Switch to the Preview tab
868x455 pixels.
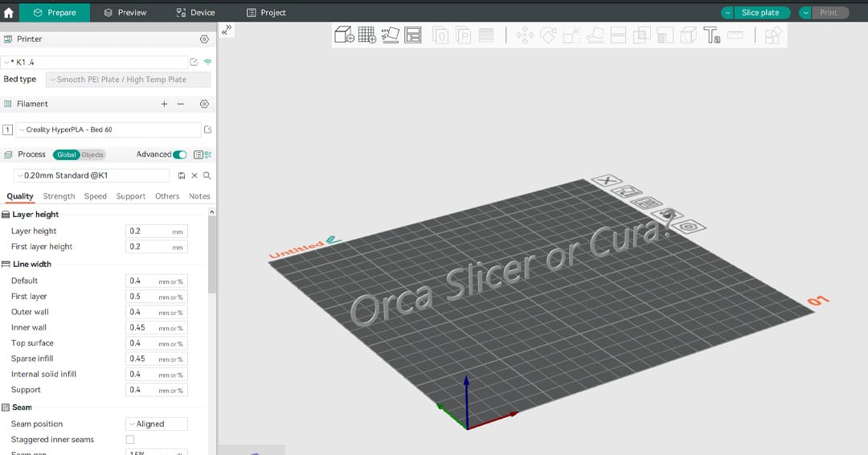(x=125, y=12)
